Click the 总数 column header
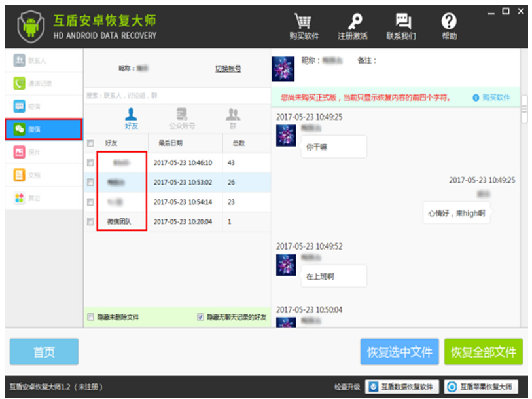 pos(239,143)
